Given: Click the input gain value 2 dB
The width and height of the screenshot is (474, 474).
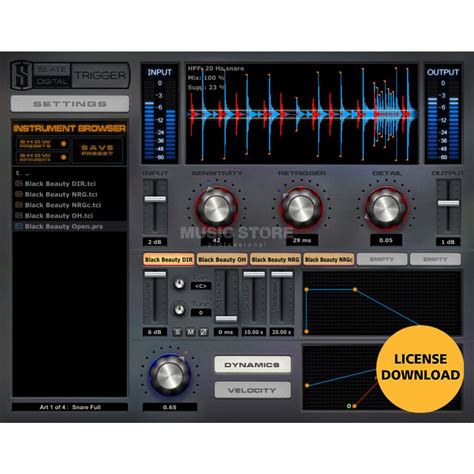Looking at the screenshot, I should 155,242.
